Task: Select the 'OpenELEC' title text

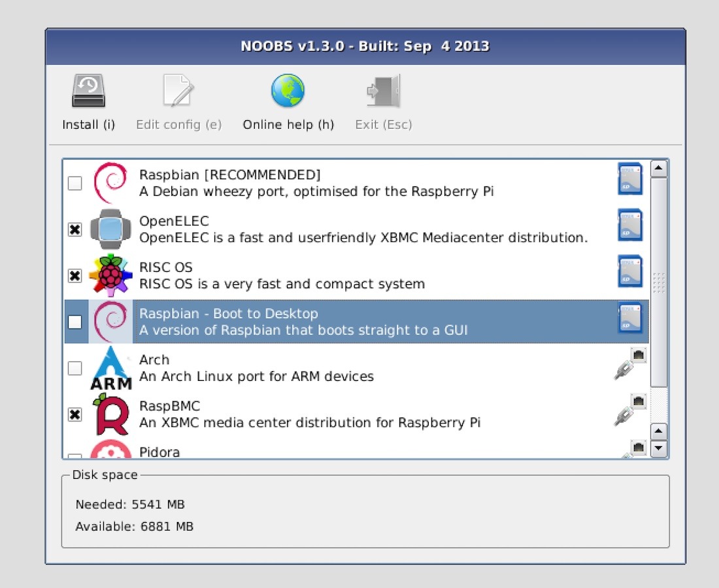Action: [x=175, y=221]
